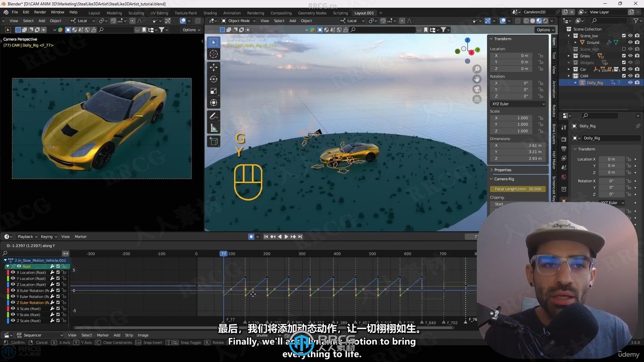Select the Scale tool
This screenshot has width=644, height=362.
[214, 91]
